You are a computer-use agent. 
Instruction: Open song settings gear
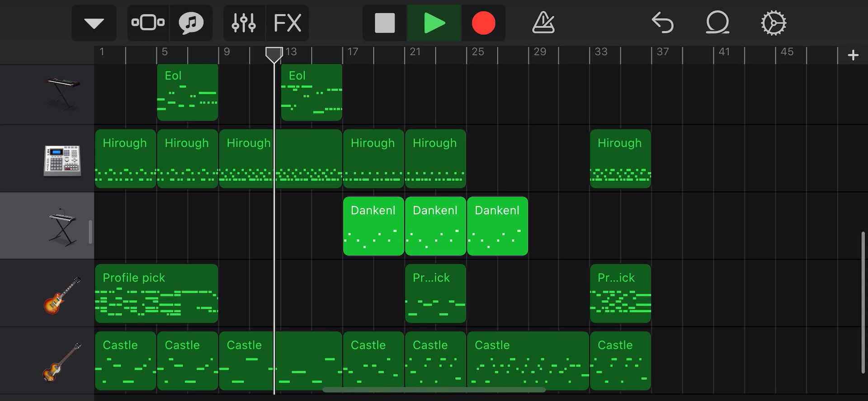tap(774, 23)
